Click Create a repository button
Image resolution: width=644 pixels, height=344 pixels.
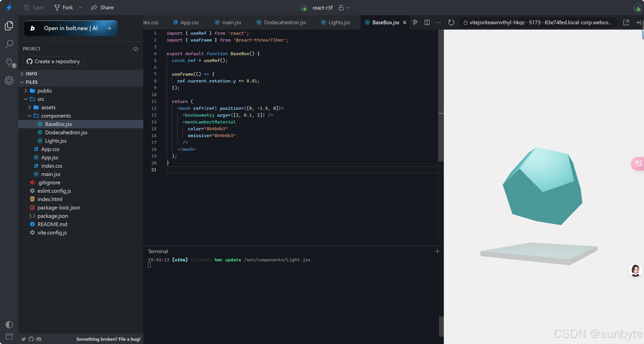pyautogui.click(x=53, y=61)
